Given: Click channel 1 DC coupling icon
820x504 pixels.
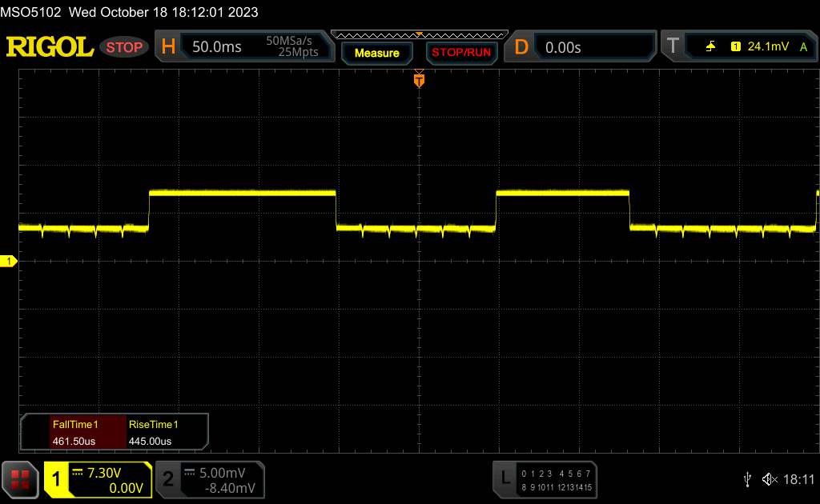Looking at the screenshot, I should [x=78, y=472].
